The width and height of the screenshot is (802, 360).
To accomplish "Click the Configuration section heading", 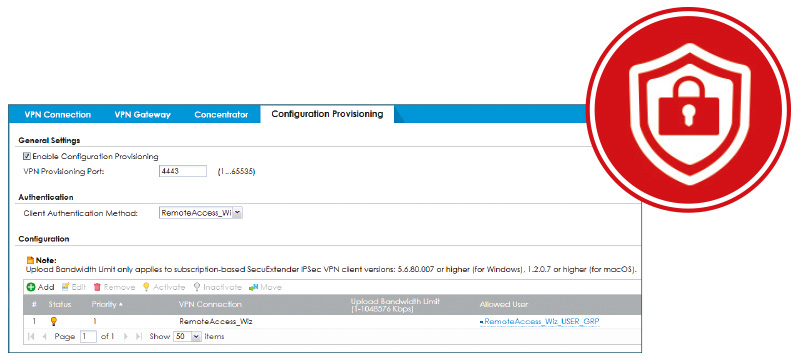I will [44, 239].
